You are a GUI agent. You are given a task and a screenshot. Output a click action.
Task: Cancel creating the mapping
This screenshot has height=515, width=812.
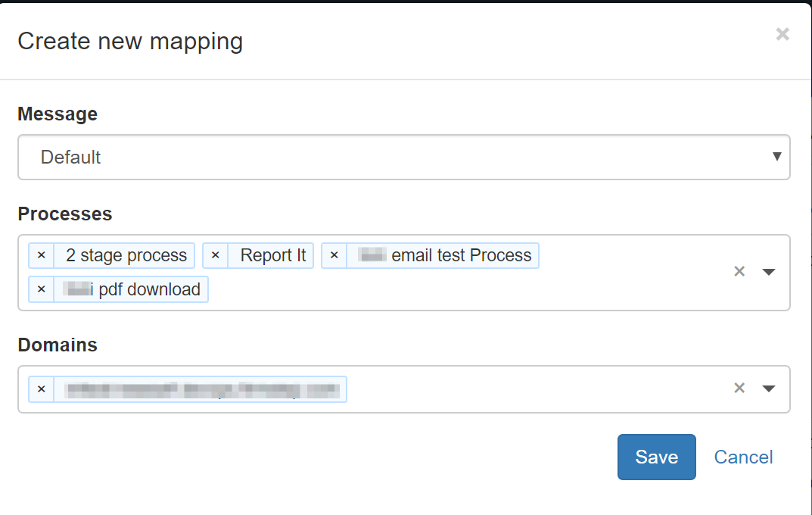point(742,457)
